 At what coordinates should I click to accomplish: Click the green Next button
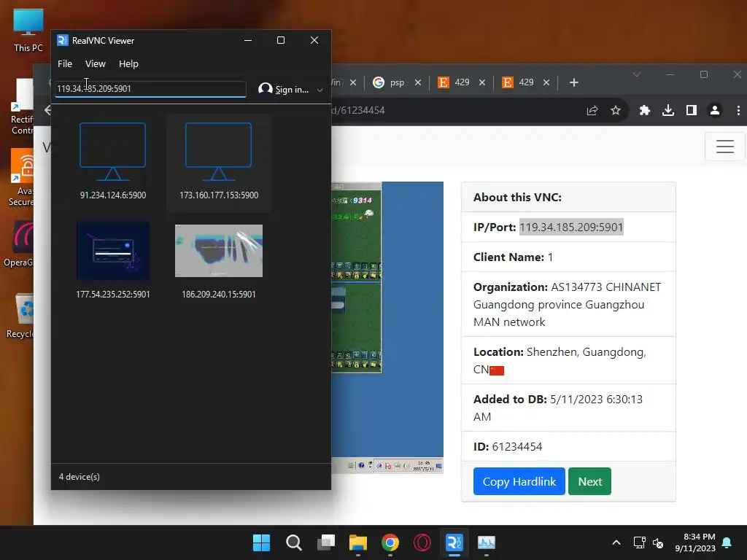click(589, 481)
